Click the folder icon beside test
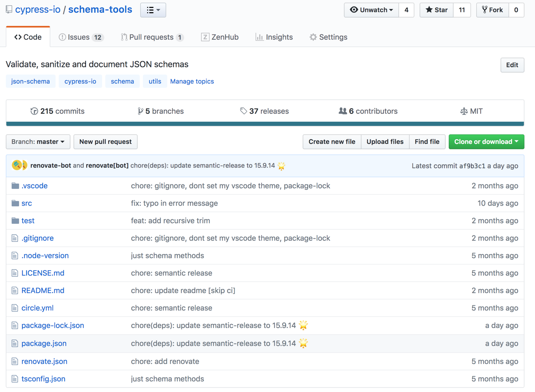Viewport: 535px width, 392px height. pyautogui.click(x=15, y=221)
